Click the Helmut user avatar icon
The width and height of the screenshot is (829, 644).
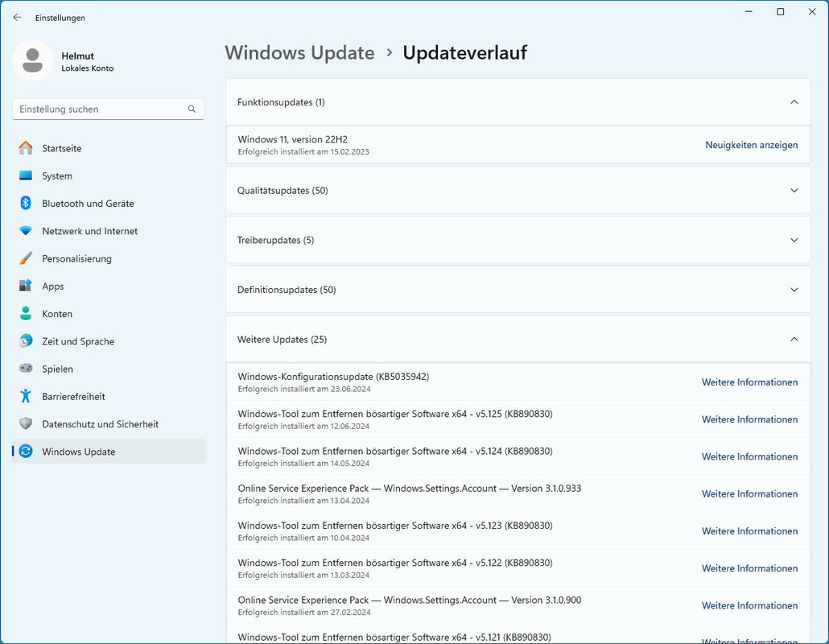(32, 60)
